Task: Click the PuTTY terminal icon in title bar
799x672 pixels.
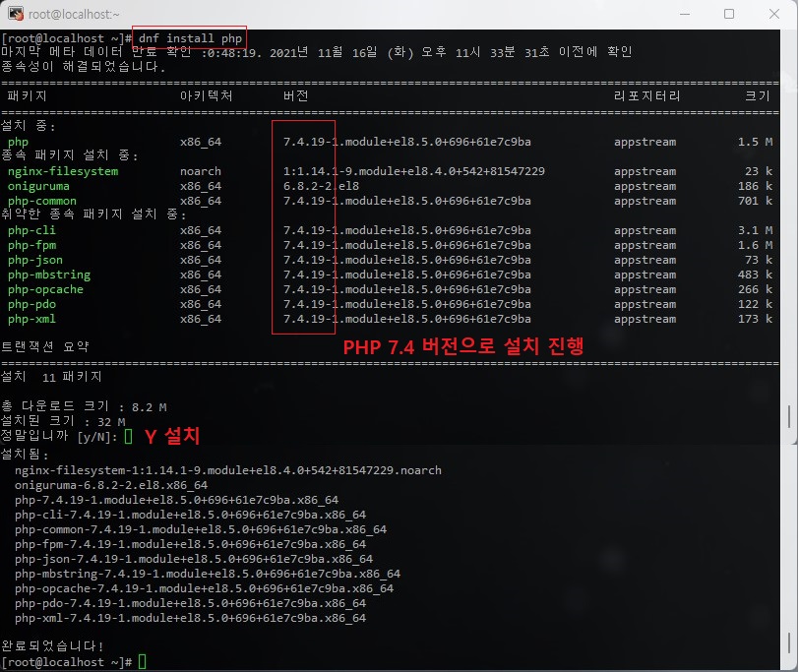Action: coord(16,14)
